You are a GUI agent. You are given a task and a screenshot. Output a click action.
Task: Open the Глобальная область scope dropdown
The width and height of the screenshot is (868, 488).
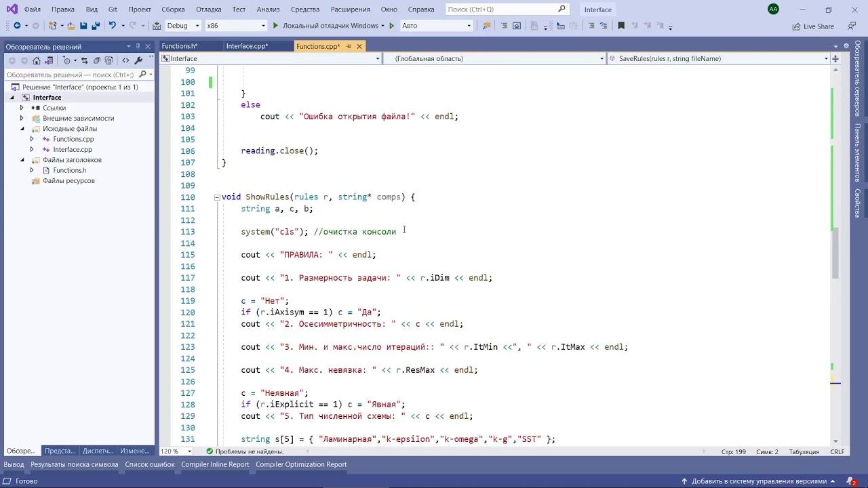601,58
